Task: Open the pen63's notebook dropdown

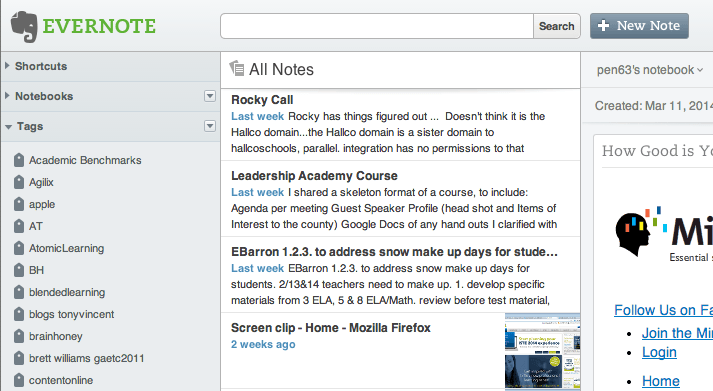Action: (650, 70)
